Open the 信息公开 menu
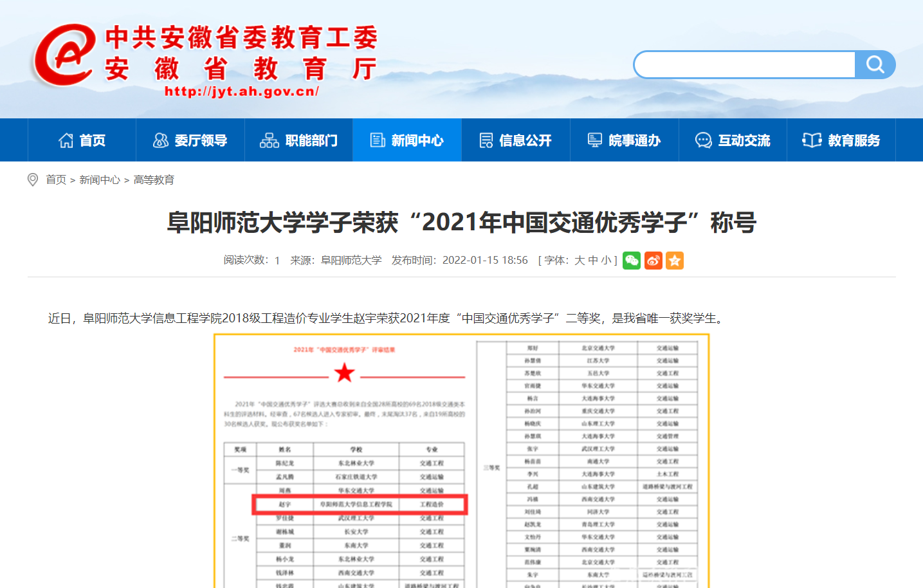The width and height of the screenshot is (923, 588). click(x=516, y=140)
